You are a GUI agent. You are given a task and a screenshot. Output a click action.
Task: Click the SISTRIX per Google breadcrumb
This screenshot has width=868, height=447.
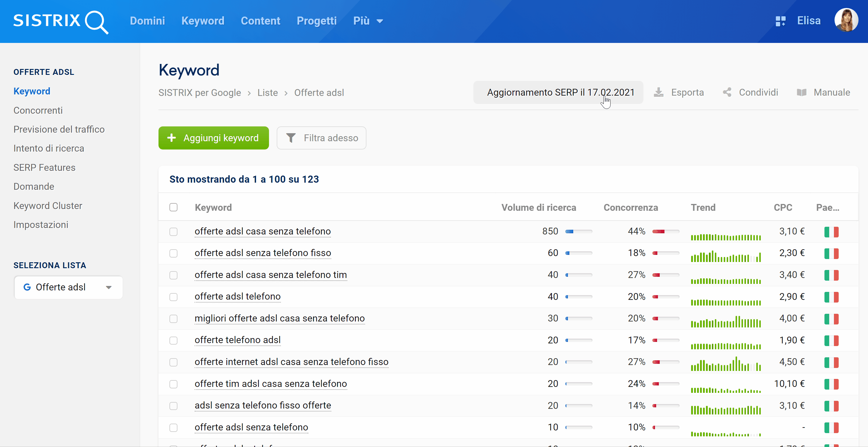coord(199,93)
